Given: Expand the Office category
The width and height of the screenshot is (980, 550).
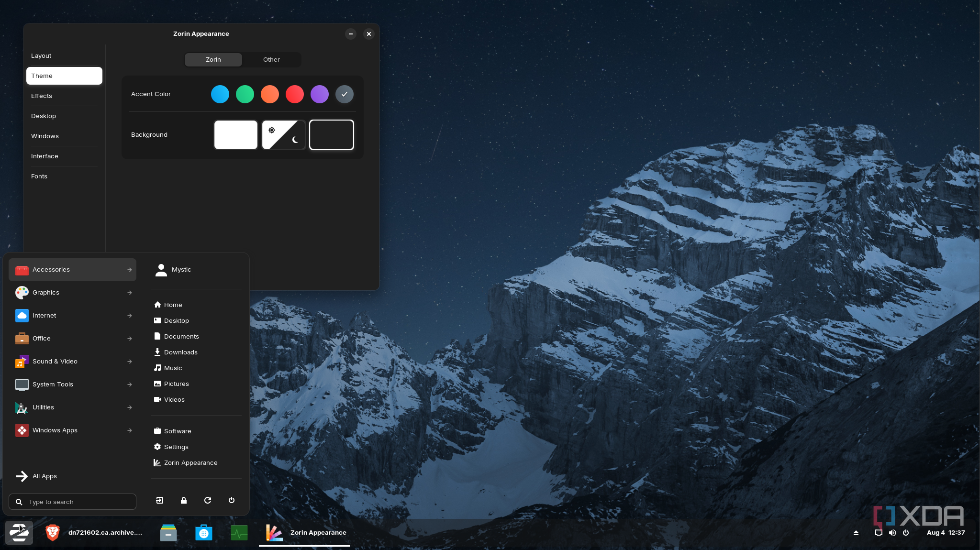Looking at the screenshot, I should coord(73,339).
